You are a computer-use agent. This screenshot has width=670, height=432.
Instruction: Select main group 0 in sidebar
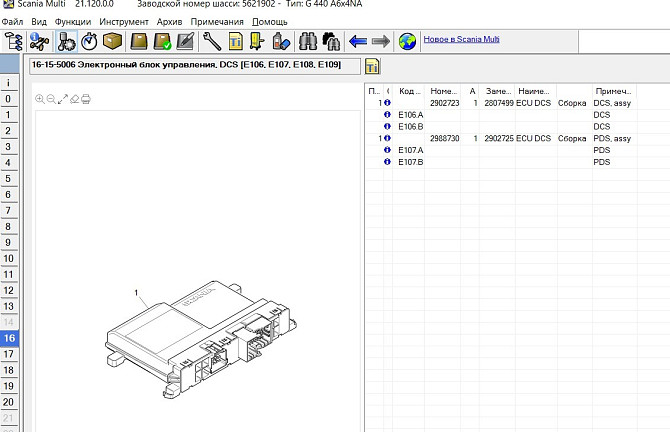pyautogui.click(x=9, y=99)
